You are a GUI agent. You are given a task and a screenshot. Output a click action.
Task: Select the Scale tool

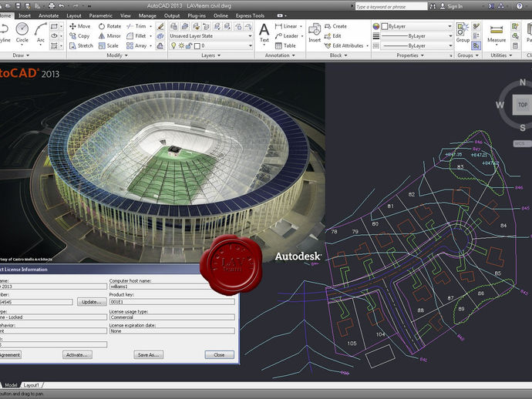(x=109, y=45)
